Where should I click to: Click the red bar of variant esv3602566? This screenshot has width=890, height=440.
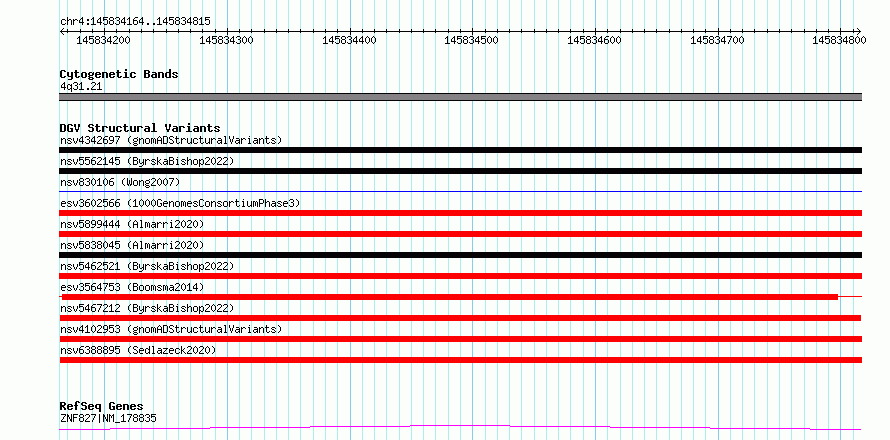tap(461, 213)
